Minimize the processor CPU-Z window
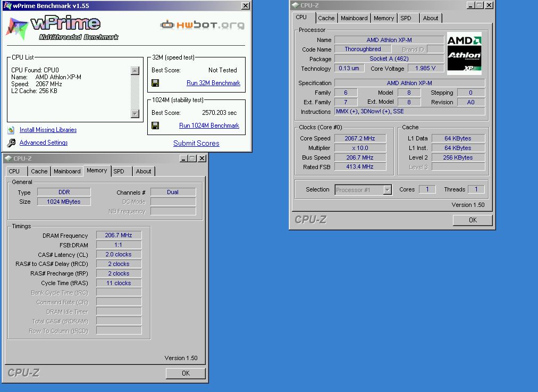 [470, 5]
